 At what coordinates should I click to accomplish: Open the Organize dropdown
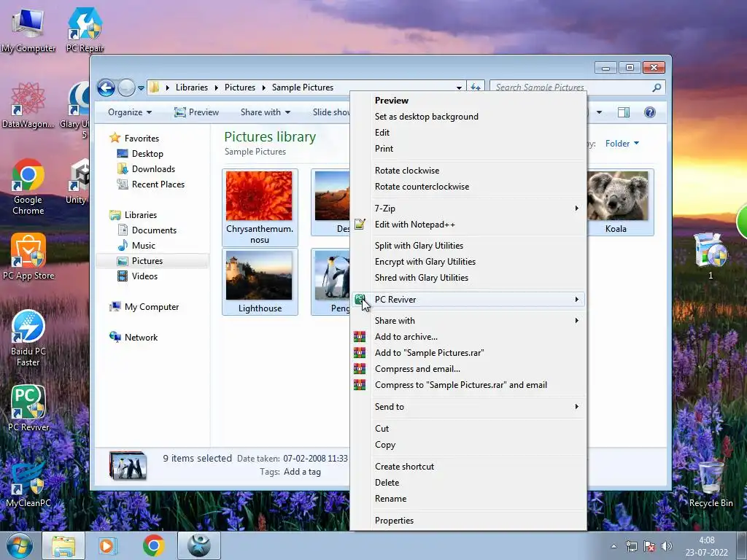coord(130,112)
